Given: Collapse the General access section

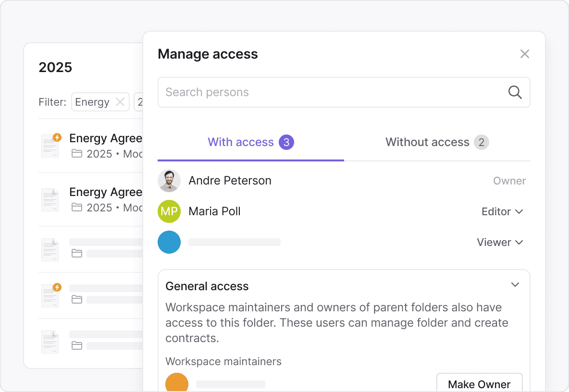Looking at the screenshot, I should (x=515, y=285).
